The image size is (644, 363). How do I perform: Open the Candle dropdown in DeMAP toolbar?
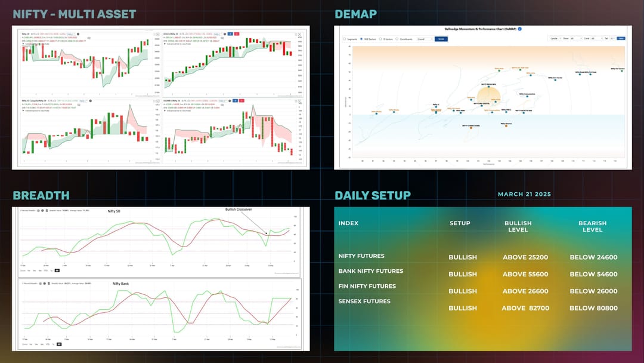[555, 38]
